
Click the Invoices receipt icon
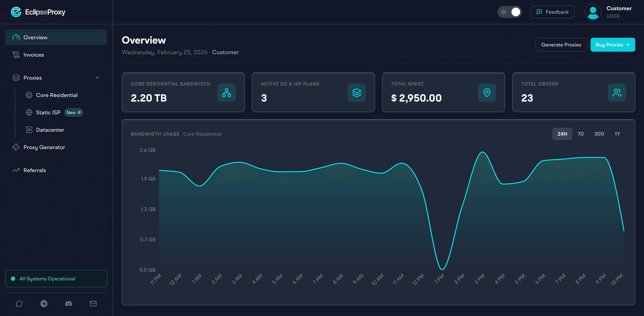pyautogui.click(x=16, y=55)
